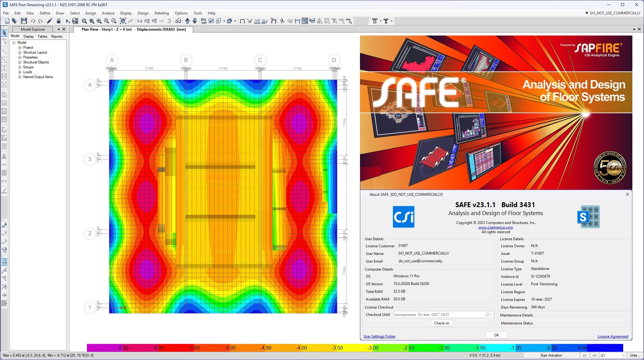Switch to 3-d view
This screenshot has width=644, height=360.
pyautogui.click(x=139, y=21)
